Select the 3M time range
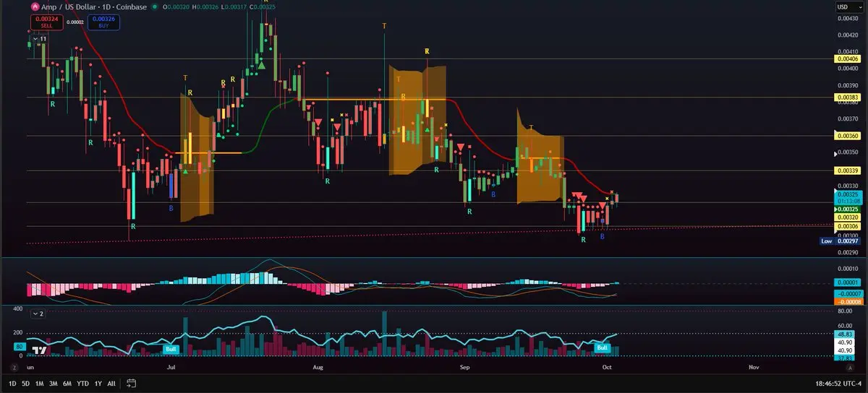 coord(54,382)
